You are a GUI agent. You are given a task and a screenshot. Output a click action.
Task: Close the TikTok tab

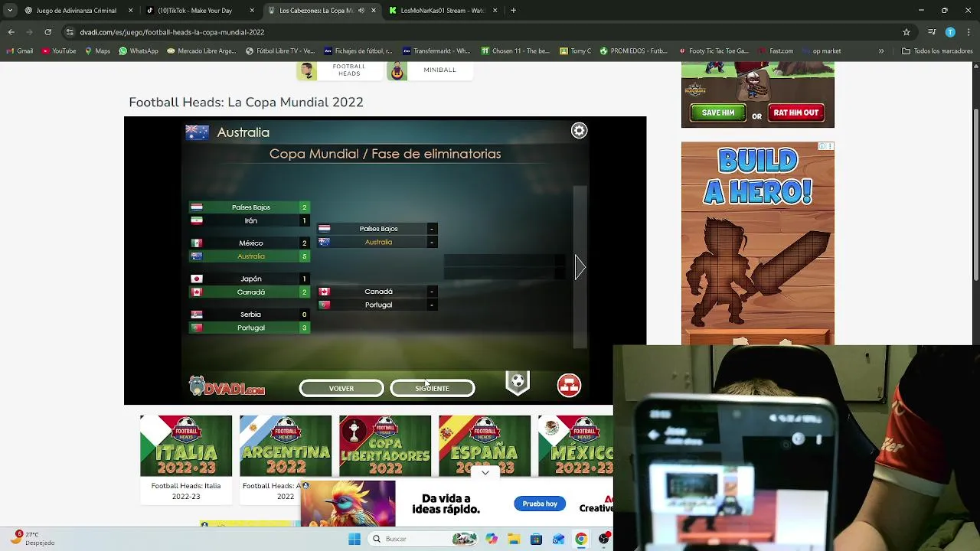click(x=252, y=11)
